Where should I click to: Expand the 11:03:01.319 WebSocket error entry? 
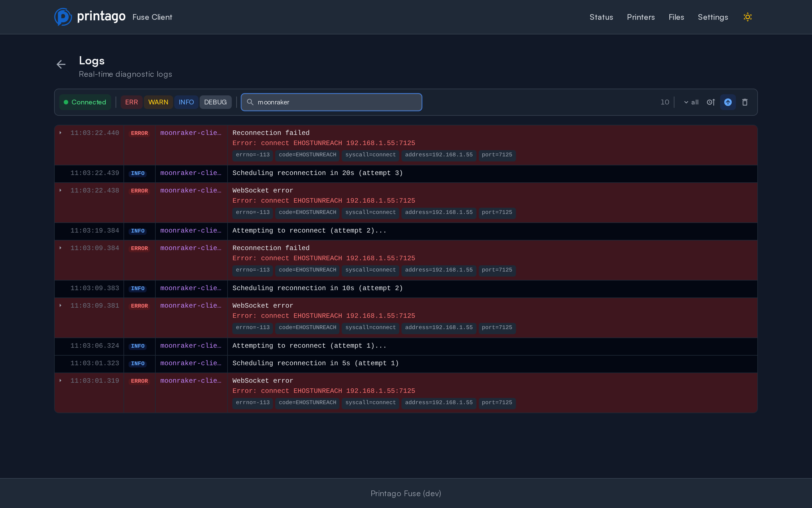pyautogui.click(x=60, y=381)
